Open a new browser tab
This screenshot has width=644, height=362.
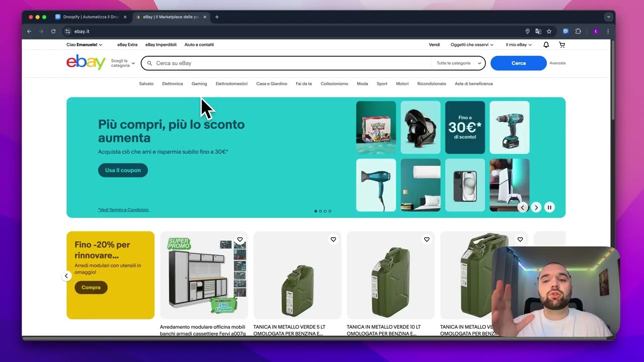click(x=217, y=17)
